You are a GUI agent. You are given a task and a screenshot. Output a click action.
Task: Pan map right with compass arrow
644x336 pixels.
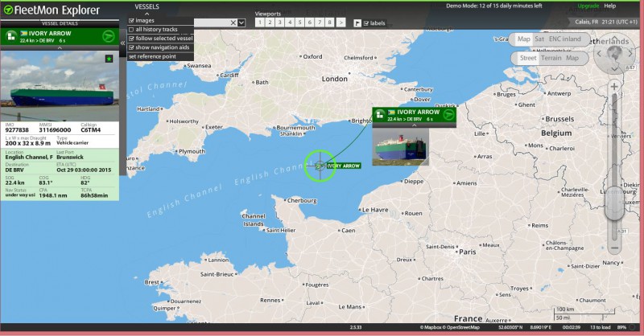[630, 53]
